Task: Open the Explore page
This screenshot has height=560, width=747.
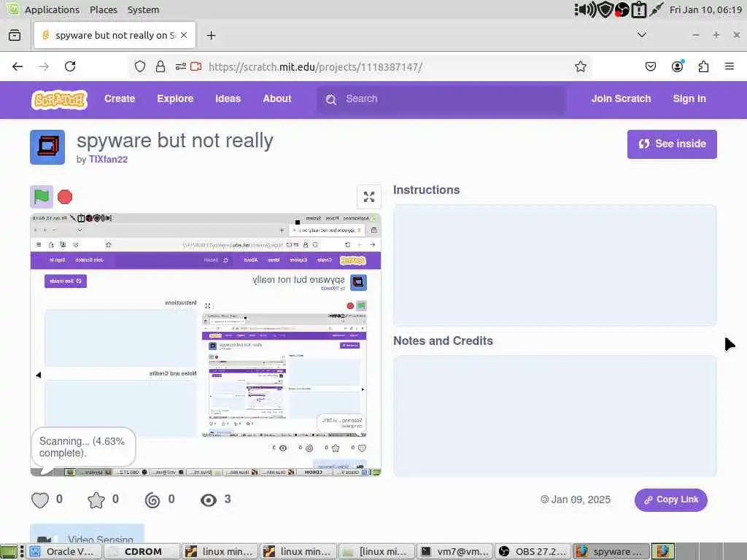Action: click(175, 99)
